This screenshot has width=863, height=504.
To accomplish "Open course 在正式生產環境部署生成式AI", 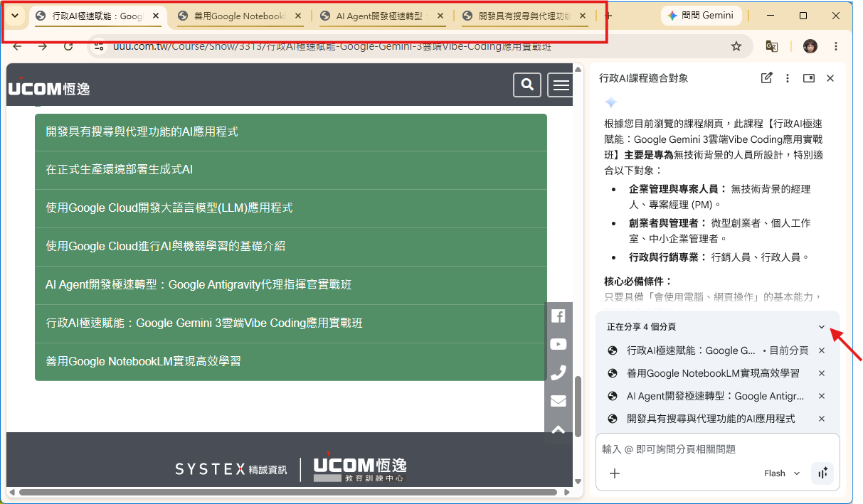I will (291, 170).
